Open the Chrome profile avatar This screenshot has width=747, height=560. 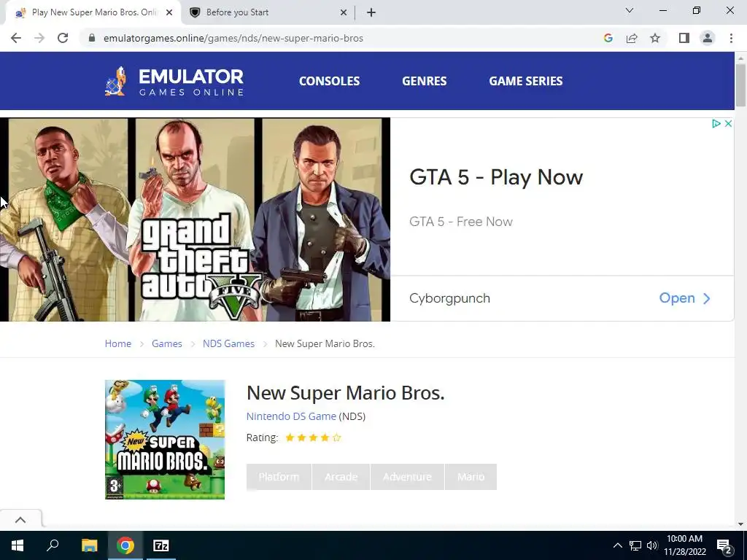(708, 38)
